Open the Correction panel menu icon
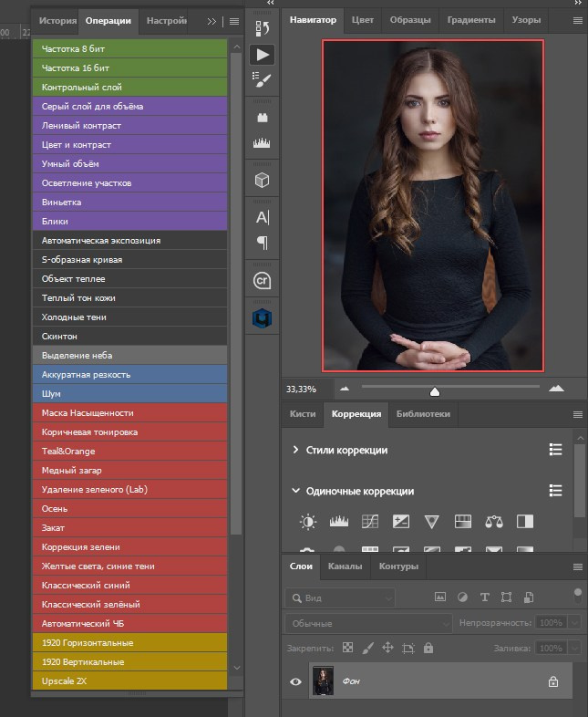The height and width of the screenshot is (717, 588). (577, 414)
